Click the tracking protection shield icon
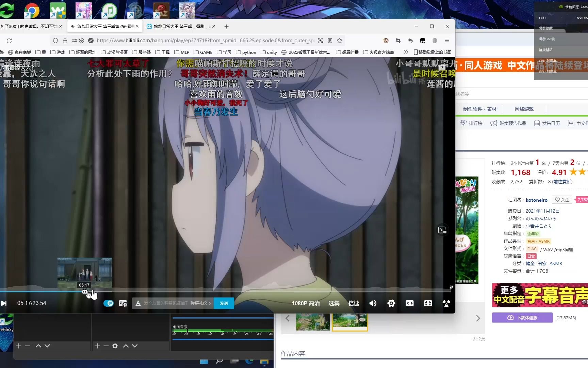Screen dimensions: 588x368 click(x=55, y=41)
